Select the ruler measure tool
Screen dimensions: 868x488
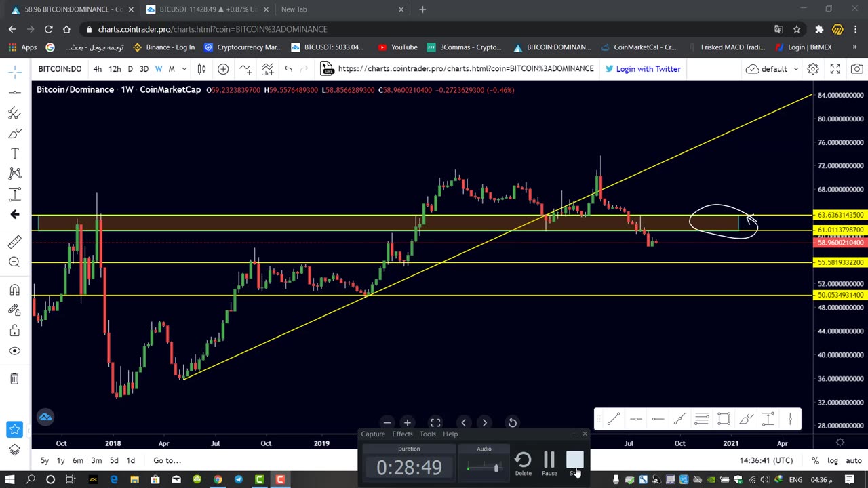[14, 242]
